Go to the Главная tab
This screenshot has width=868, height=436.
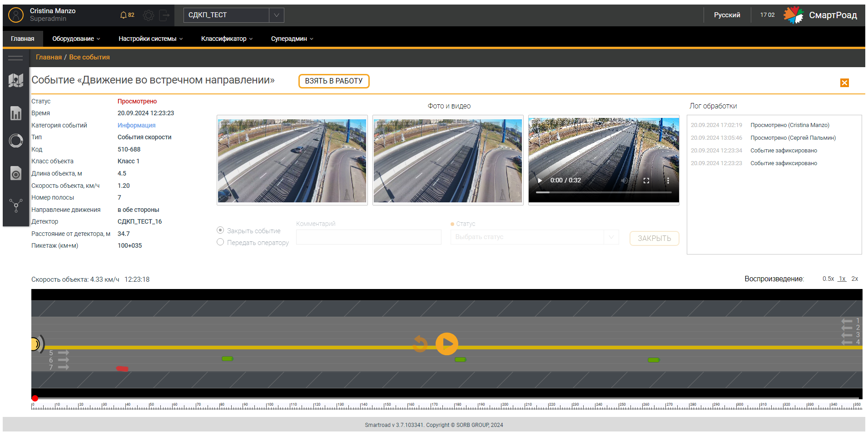(x=23, y=39)
